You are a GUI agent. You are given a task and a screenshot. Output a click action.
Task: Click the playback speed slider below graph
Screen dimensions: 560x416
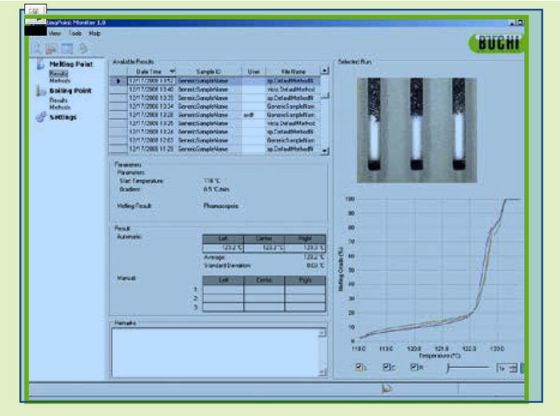point(468,367)
